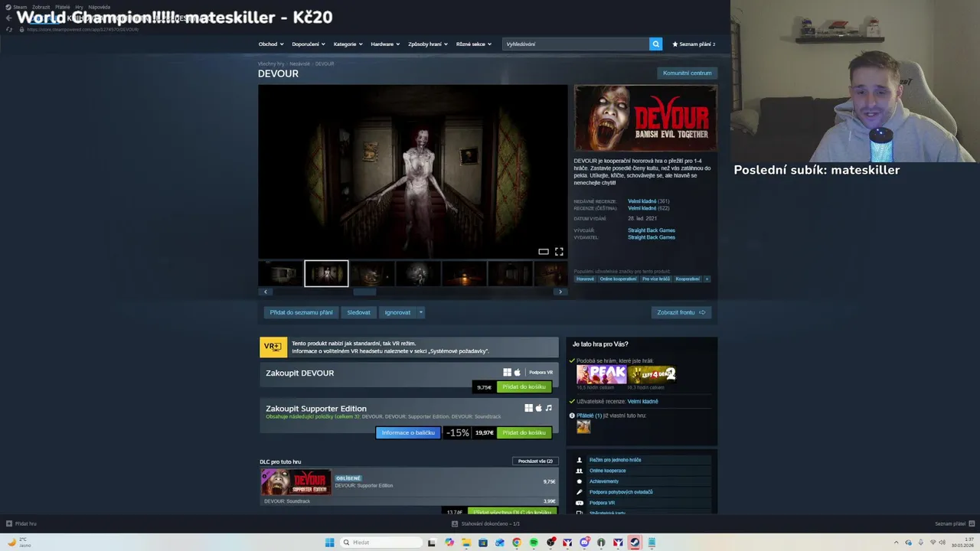Click Apple icon beside Zakoupit DEVOUR
Screen dimensions: 980x551
[518, 373]
